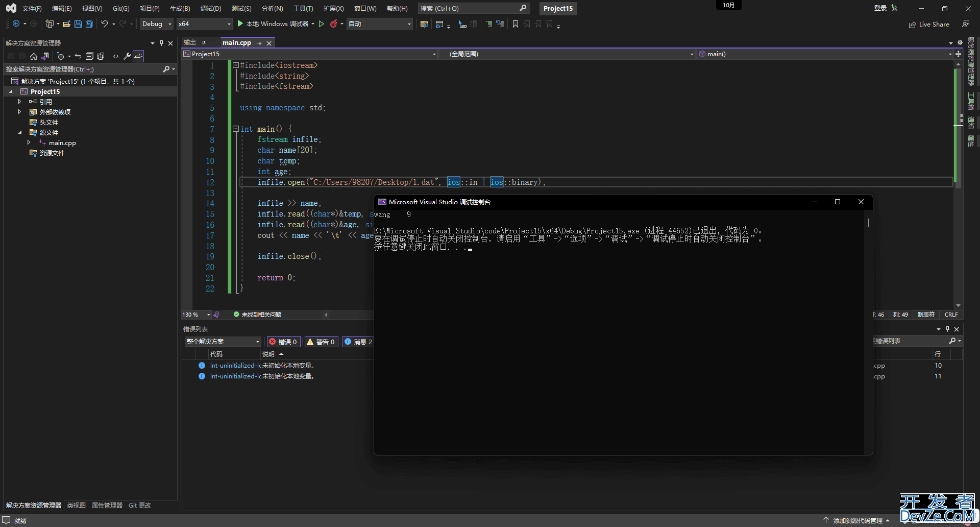Pin the Solution Explorer panel
The width and height of the screenshot is (980, 527).
click(x=161, y=43)
